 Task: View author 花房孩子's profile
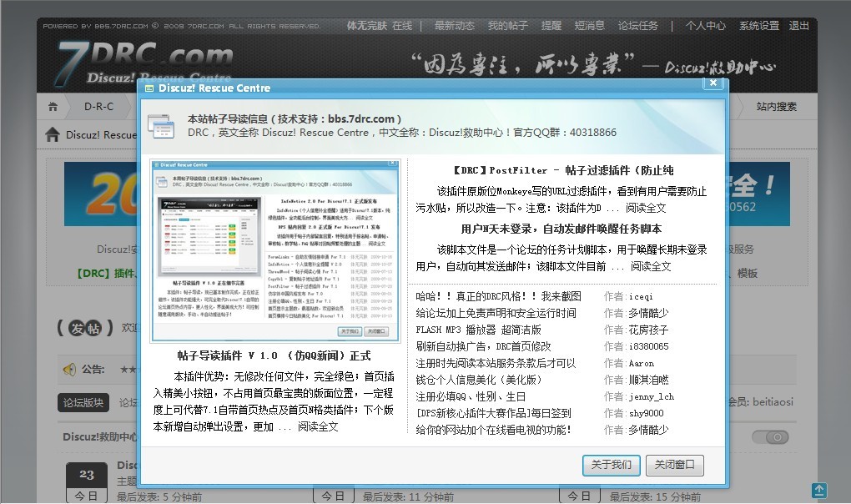pyautogui.click(x=648, y=330)
